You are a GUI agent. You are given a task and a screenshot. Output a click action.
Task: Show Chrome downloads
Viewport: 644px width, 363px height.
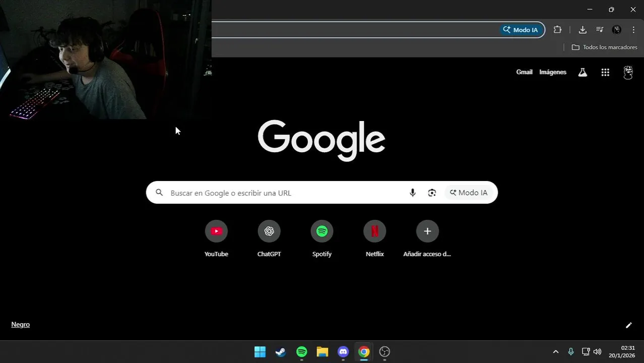[x=583, y=30]
